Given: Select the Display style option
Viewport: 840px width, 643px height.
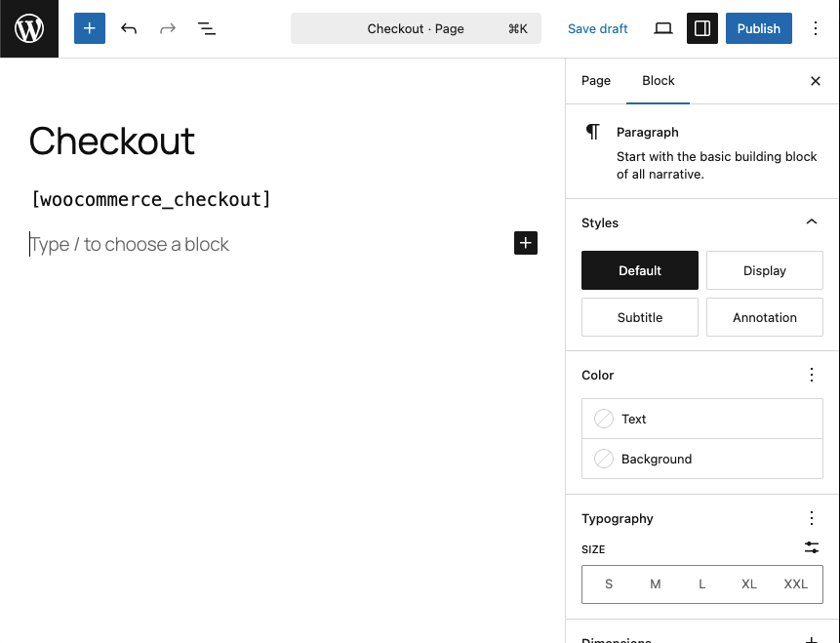Looking at the screenshot, I should click(x=764, y=270).
